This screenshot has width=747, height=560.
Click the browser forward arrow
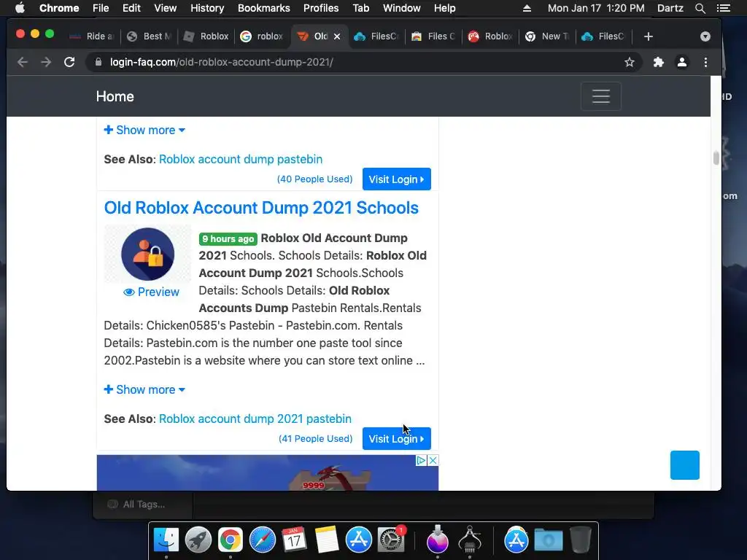[x=46, y=63]
